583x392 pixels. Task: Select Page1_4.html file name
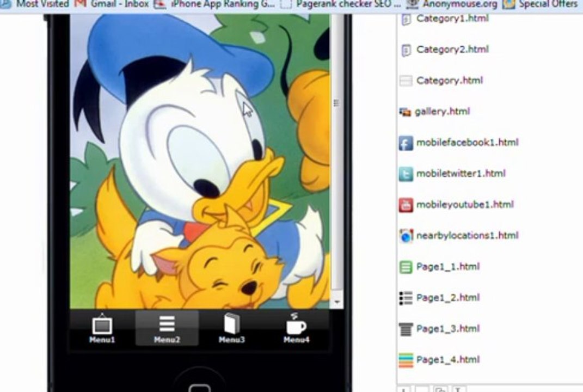448,360
